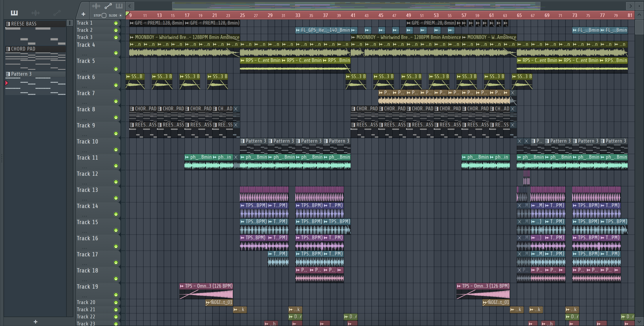Mute Track 1
The height and width of the screenshot is (326, 644).
click(116, 23)
